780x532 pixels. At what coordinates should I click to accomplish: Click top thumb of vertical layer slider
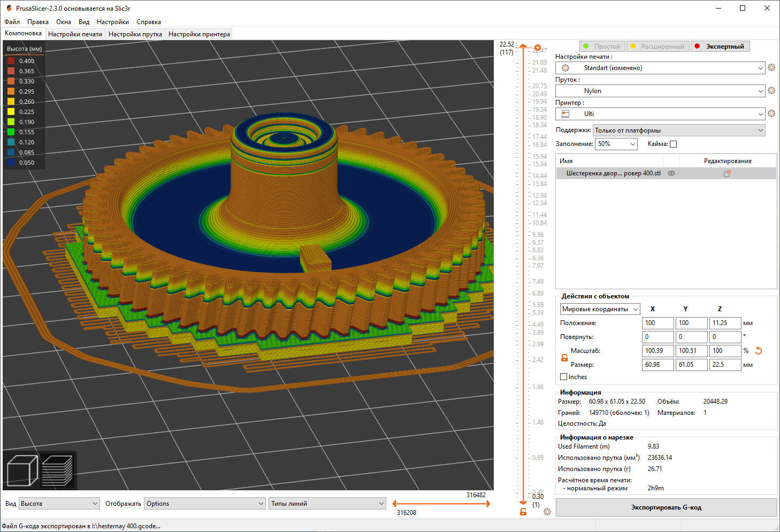(x=523, y=47)
